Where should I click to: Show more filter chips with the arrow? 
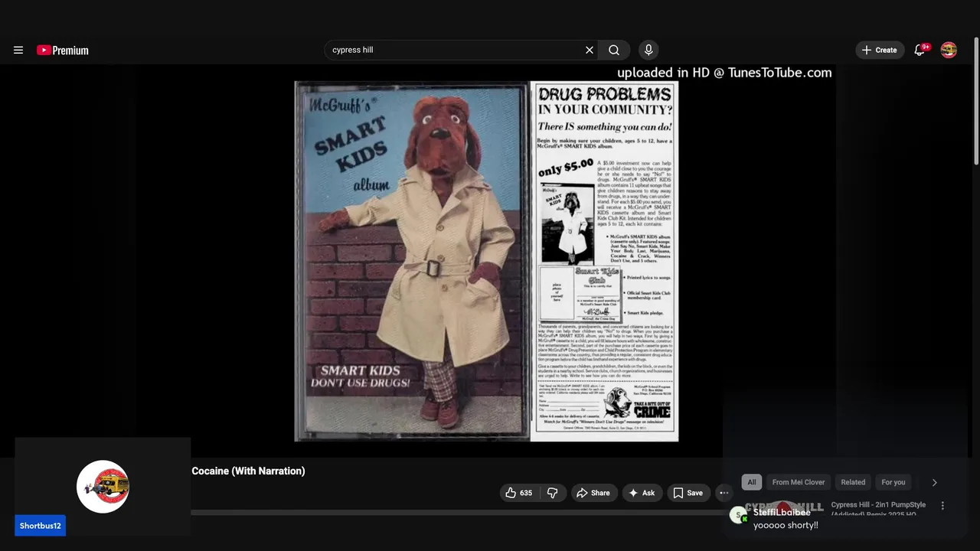(934, 482)
